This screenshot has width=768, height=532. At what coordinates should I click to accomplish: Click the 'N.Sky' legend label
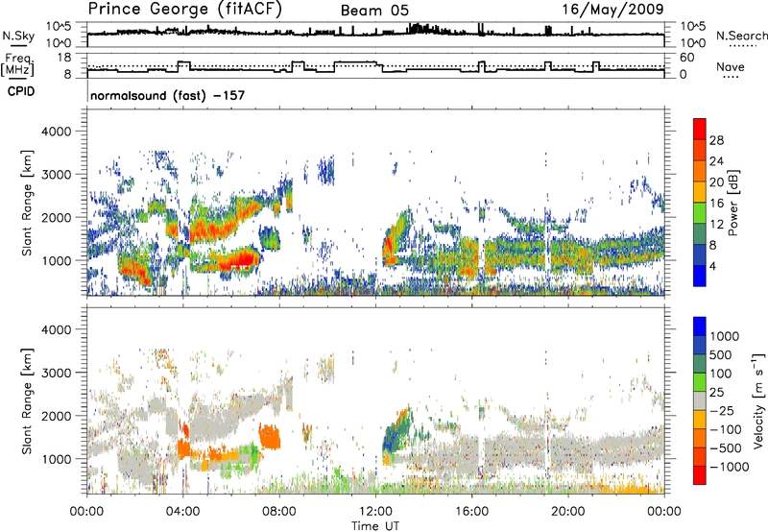[18, 36]
